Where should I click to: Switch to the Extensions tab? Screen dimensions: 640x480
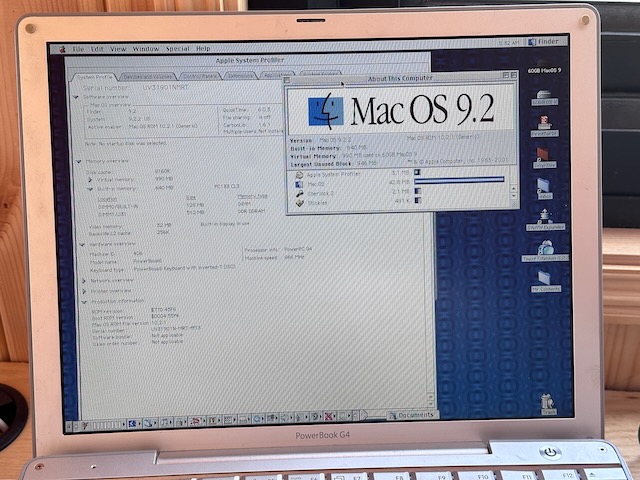[x=240, y=76]
